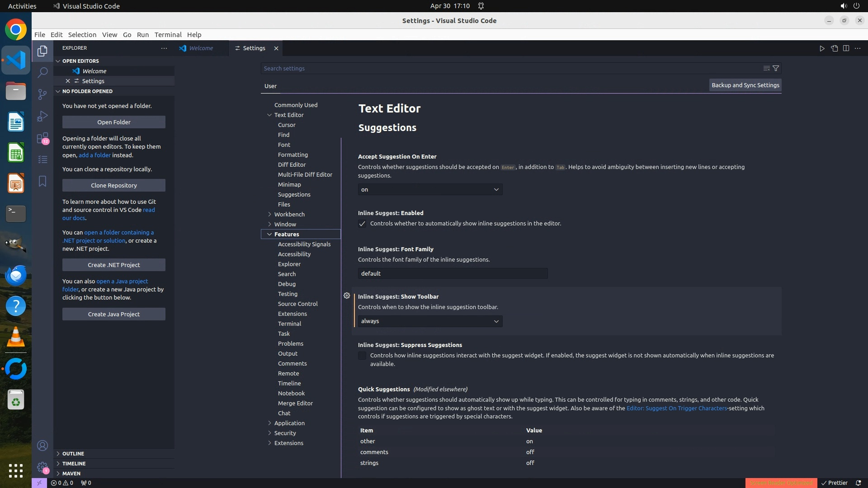Click the Split Editor Right icon
Screen dimensions: 868x488
tap(846, 48)
